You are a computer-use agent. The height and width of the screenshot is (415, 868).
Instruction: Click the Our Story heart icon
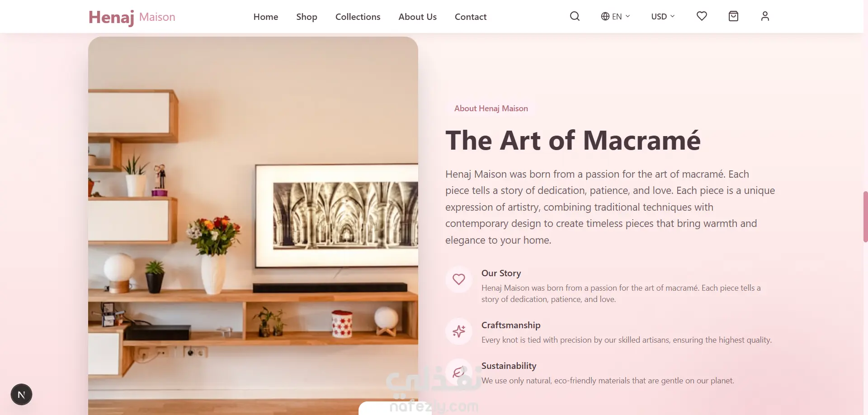459,279
